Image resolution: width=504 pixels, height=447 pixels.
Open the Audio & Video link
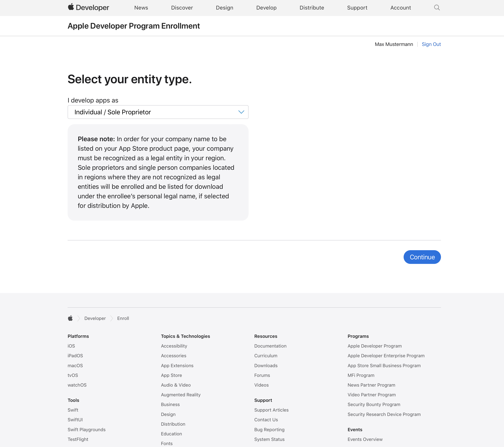coord(176,385)
